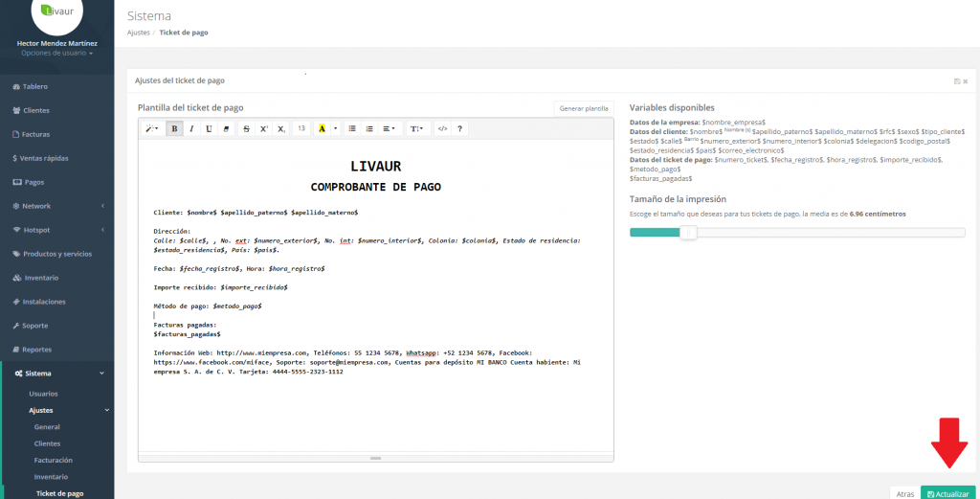Click the Livaur logo

[56, 11]
